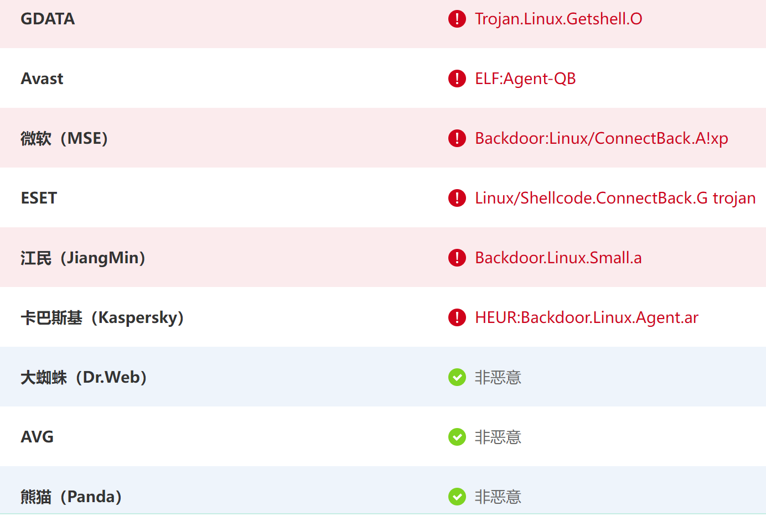Select the Avast engine name
This screenshot has height=532, width=766.
(x=42, y=79)
